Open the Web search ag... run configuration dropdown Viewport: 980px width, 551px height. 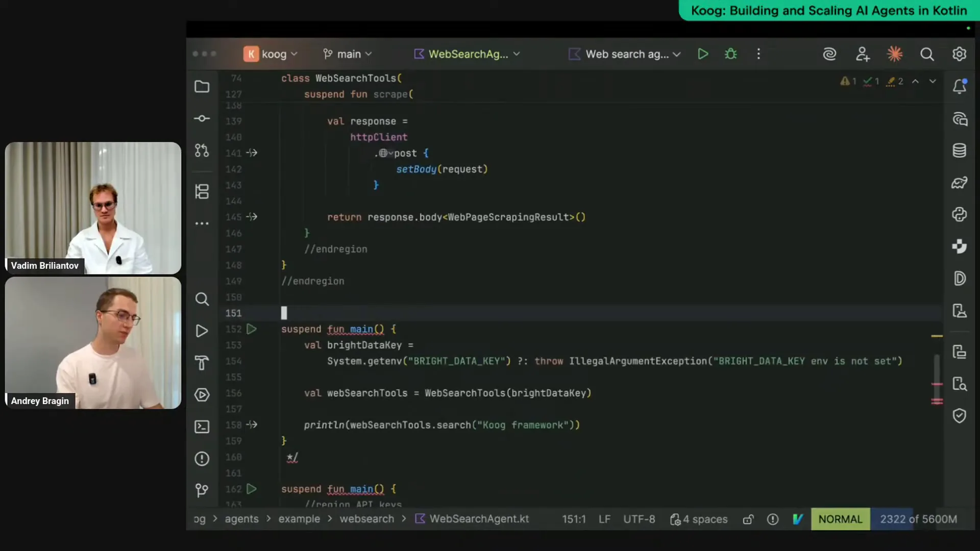625,54
